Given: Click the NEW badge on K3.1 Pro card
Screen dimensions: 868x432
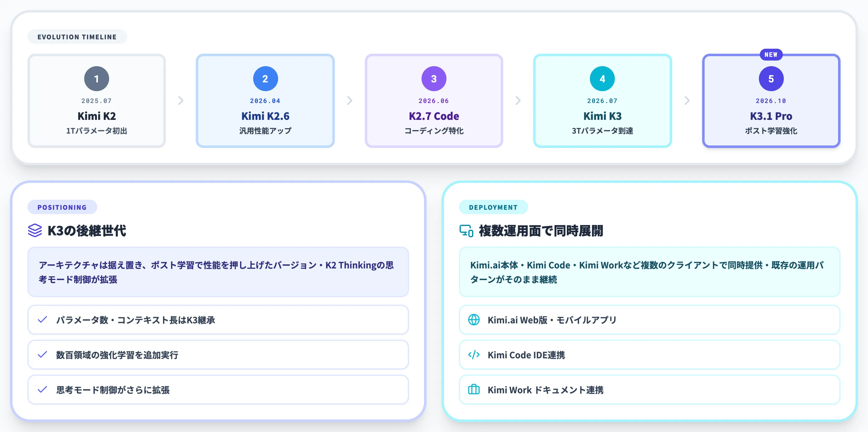Looking at the screenshot, I should (771, 54).
